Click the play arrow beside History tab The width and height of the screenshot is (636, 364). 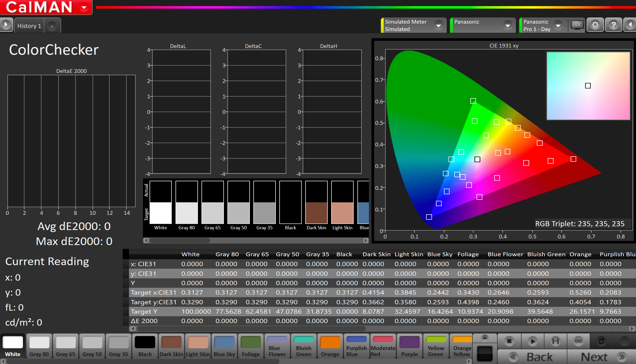pyautogui.click(x=6, y=25)
